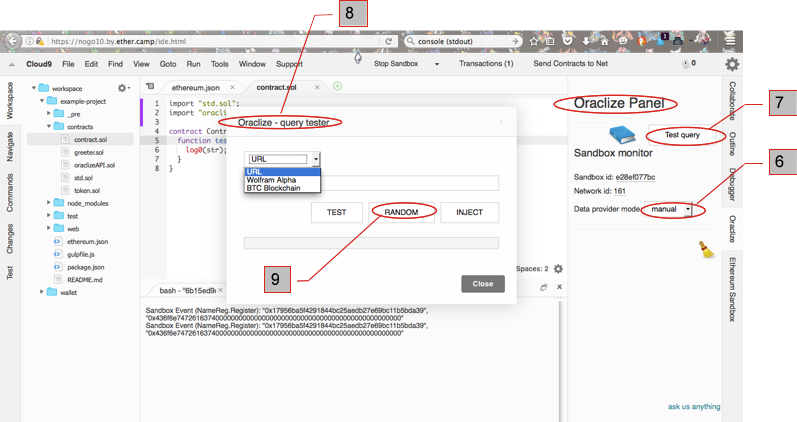Open the File menu
Screen dimensions: 797x422
click(x=68, y=64)
